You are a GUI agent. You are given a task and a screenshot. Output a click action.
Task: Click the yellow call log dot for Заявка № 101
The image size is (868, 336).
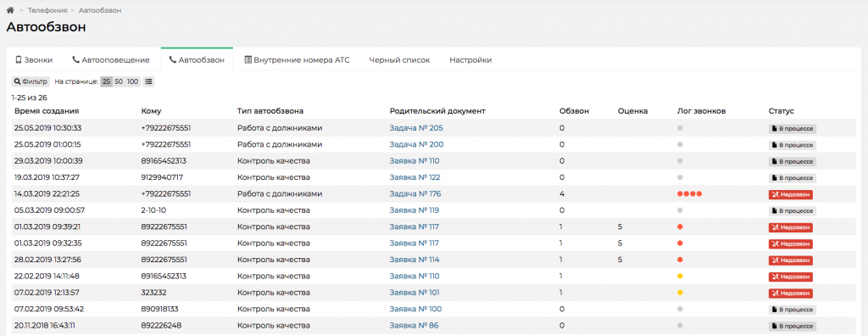[680, 293]
